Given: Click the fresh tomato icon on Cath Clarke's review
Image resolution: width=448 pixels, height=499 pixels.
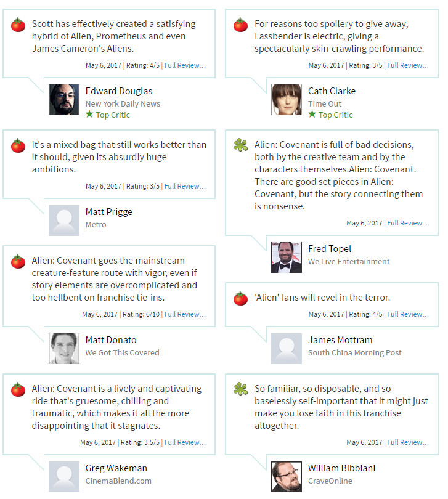Looking at the screenshot, I should (240, 25).
